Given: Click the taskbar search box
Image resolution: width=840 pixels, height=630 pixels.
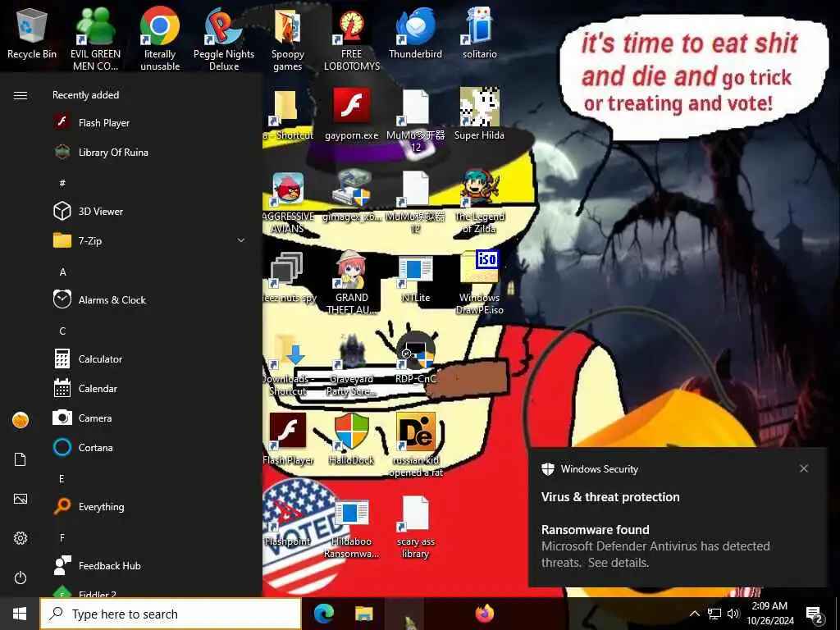Looking at the screenshot, I should (171, 614).
